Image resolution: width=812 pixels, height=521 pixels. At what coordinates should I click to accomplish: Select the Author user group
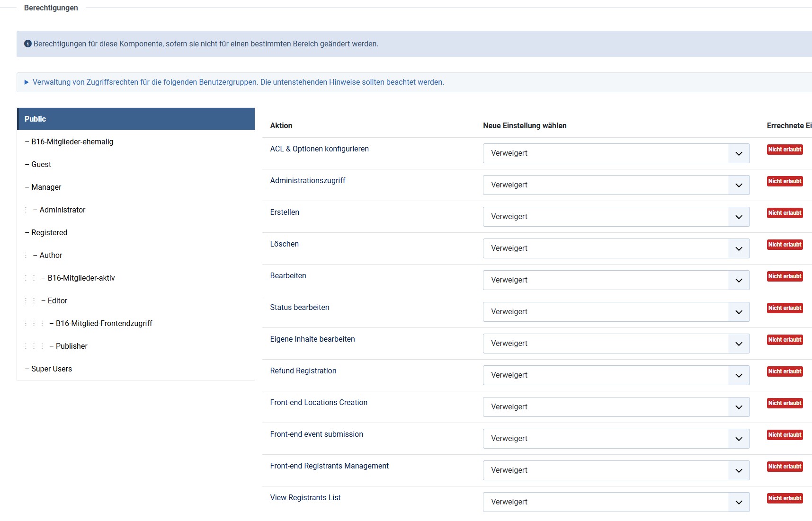[51, 256]
